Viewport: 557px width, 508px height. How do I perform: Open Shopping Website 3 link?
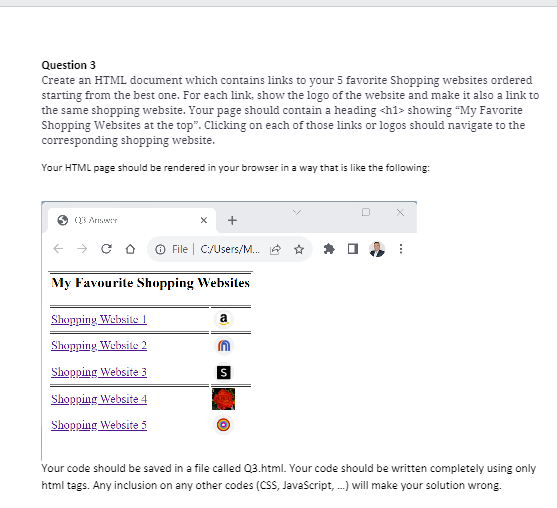[x=99, y=372]
